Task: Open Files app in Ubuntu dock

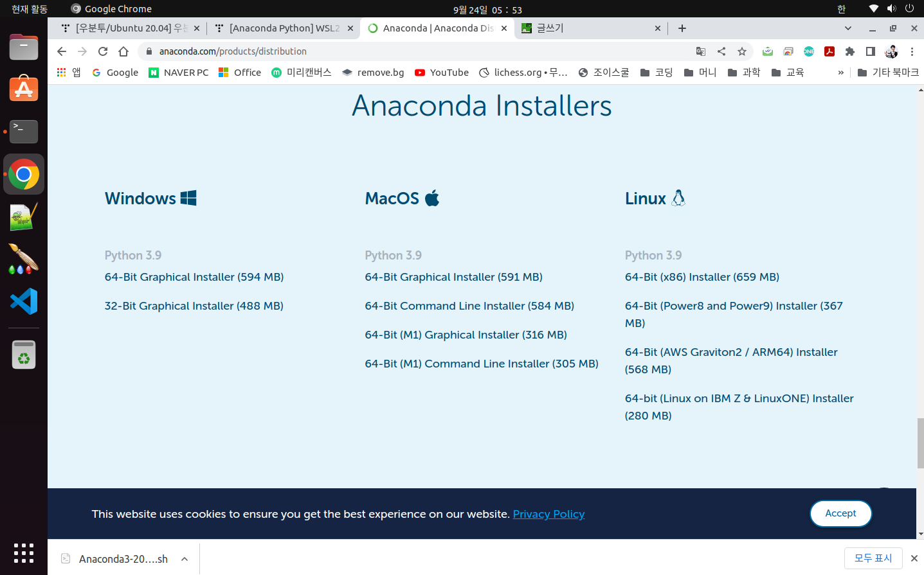Action: point(24,47)
